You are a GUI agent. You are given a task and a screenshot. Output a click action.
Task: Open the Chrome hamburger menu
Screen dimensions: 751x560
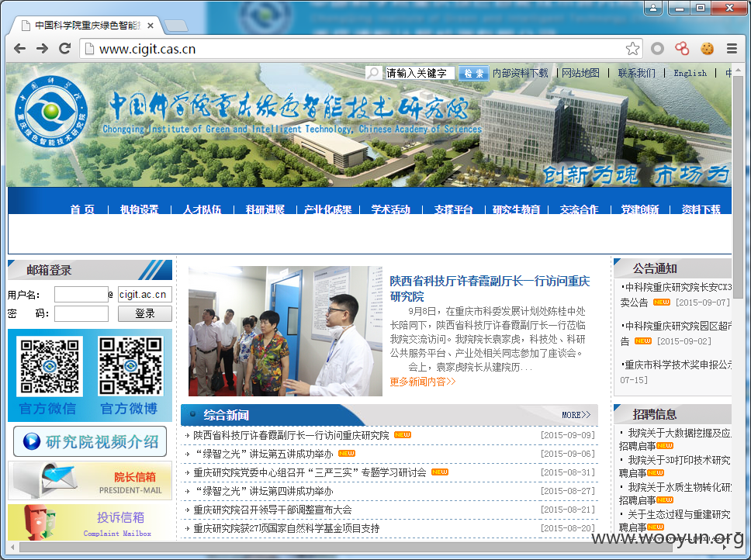(x=732, y=48)
